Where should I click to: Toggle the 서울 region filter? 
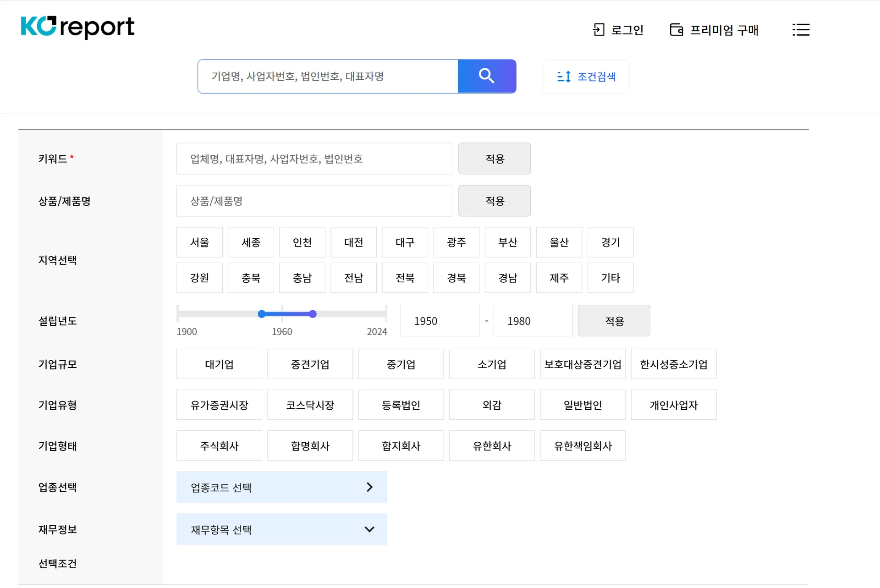pos(199,242)
